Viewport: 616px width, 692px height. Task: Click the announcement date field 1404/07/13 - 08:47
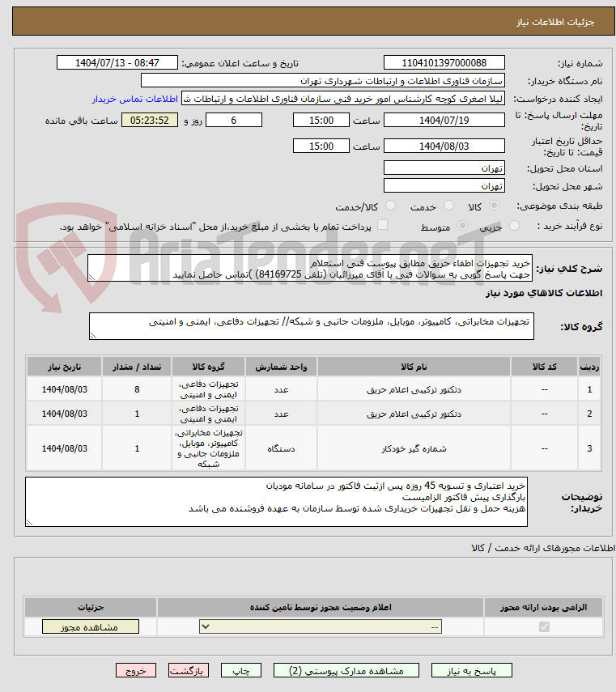(x=117, y=62)
